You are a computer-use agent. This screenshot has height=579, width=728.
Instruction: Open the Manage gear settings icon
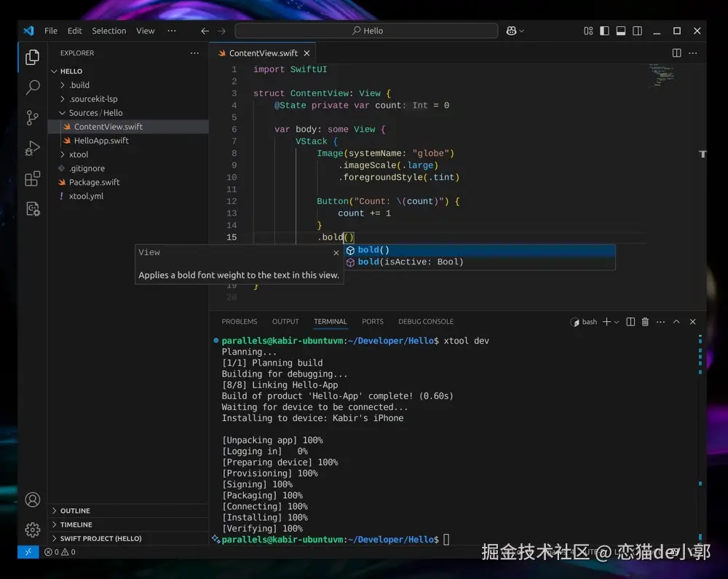click(x=33, y=529)
